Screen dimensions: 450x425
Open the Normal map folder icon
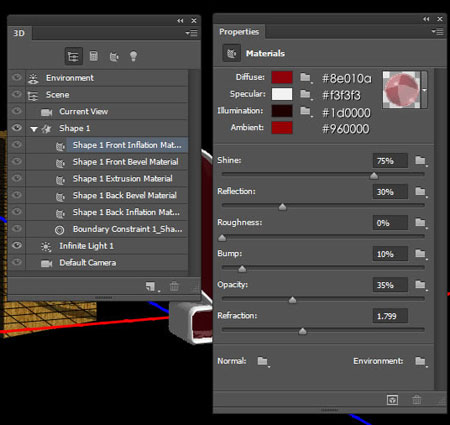coord(263,361)
